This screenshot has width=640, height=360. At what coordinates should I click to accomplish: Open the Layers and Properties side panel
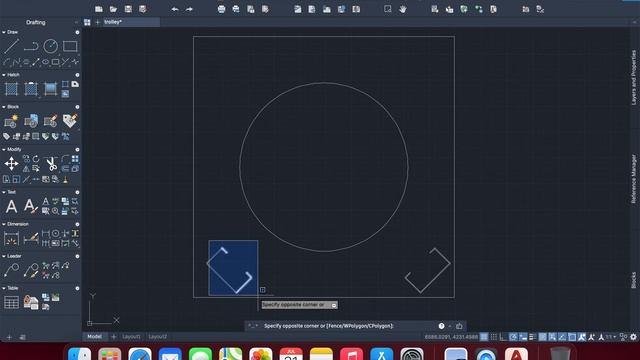click(633, 78)
